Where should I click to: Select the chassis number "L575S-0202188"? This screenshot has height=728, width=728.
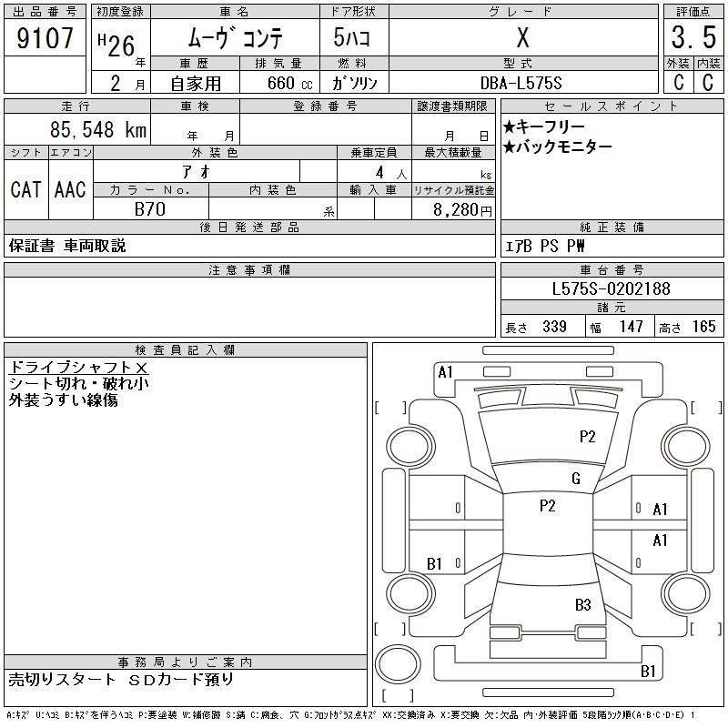611,288
